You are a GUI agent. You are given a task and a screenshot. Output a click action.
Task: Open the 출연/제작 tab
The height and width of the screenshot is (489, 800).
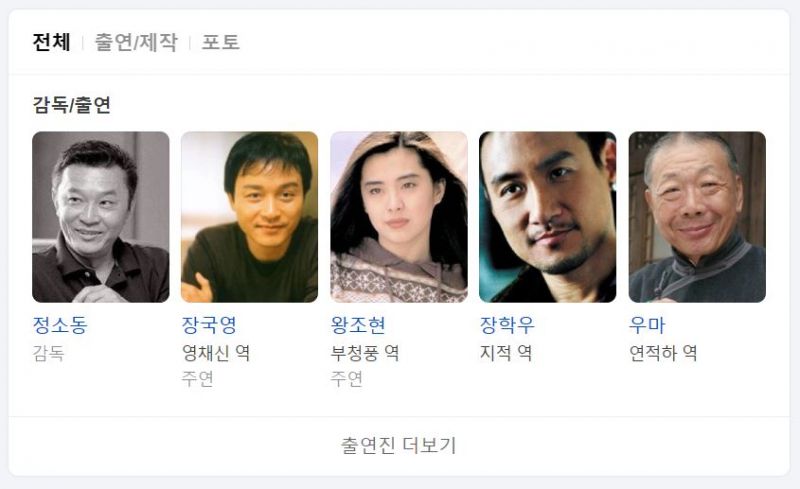[x=136, y=42]
